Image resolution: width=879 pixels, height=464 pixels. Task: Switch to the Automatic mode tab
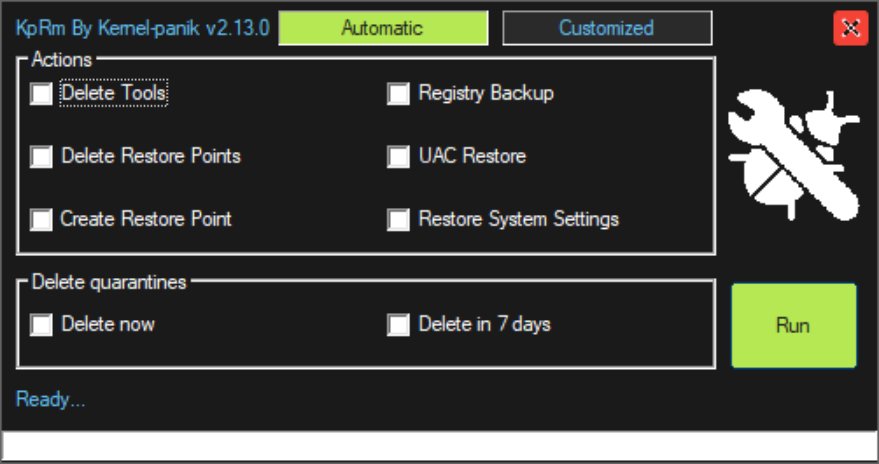(x=382, y=28)
